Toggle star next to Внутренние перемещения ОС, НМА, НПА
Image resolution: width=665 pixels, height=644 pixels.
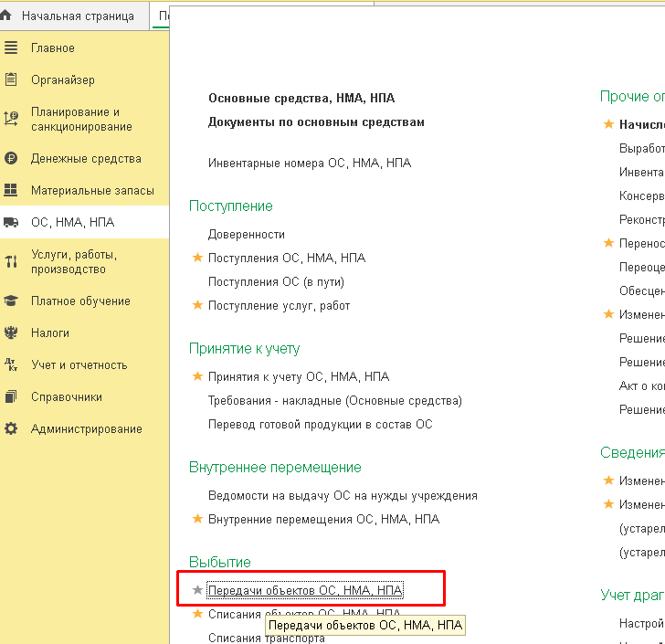point(197,519)
